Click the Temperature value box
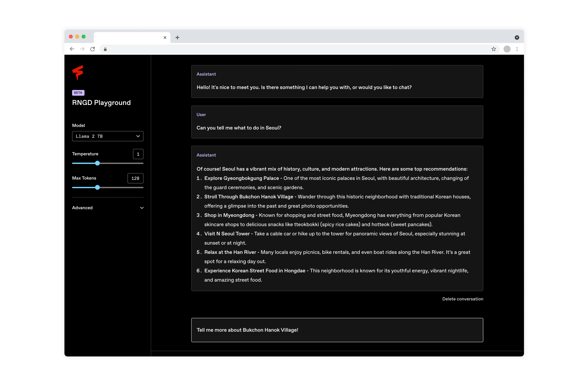 point(138,154)
